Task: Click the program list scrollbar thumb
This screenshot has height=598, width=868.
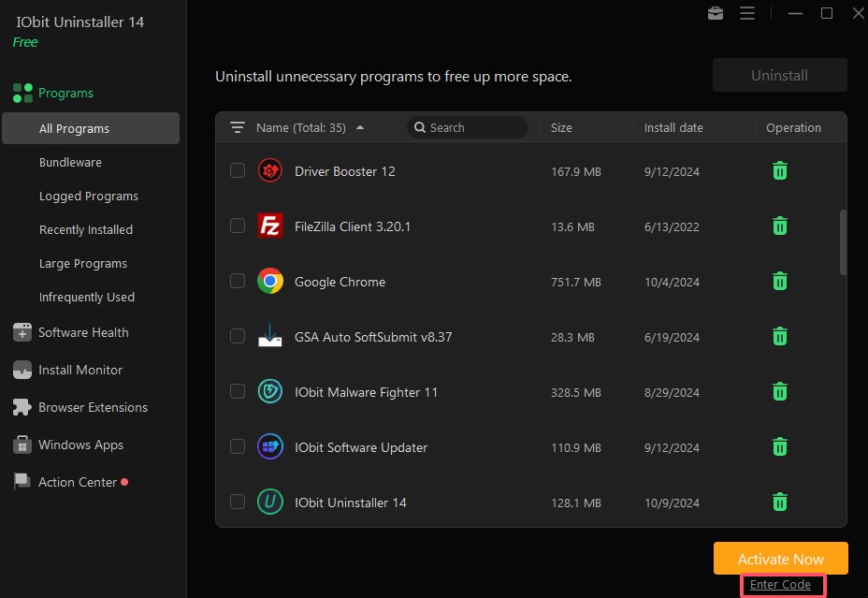Action: (x=843, y=242)
